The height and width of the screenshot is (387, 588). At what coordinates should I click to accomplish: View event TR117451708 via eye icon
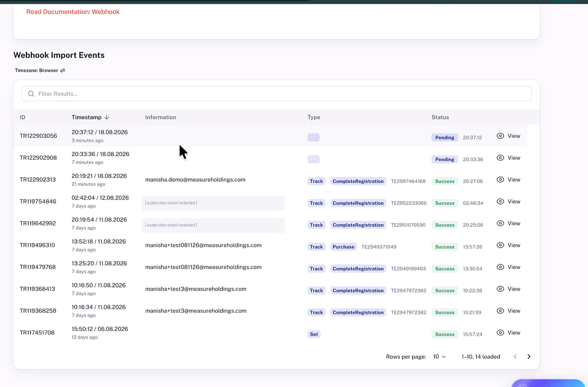click(x=500, y=333)
